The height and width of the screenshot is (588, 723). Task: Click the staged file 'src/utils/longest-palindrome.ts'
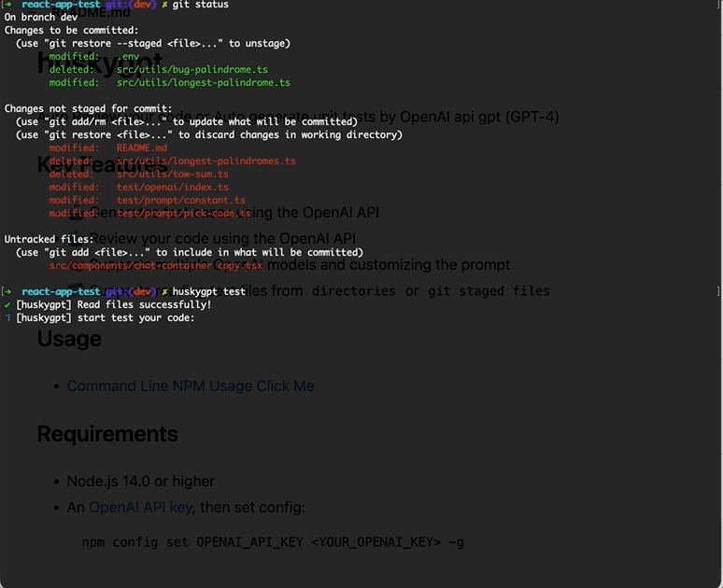(x=204, y=82)
